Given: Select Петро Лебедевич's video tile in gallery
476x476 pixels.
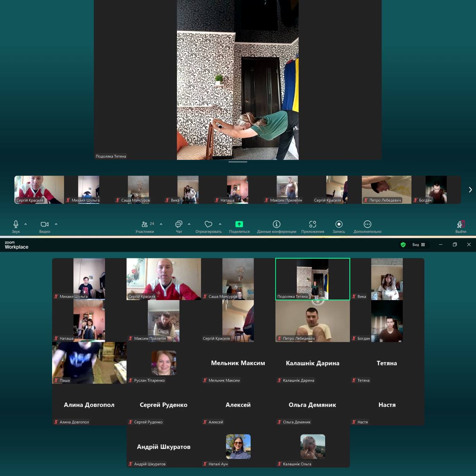Looking at the screenshot, I should 312,321.
